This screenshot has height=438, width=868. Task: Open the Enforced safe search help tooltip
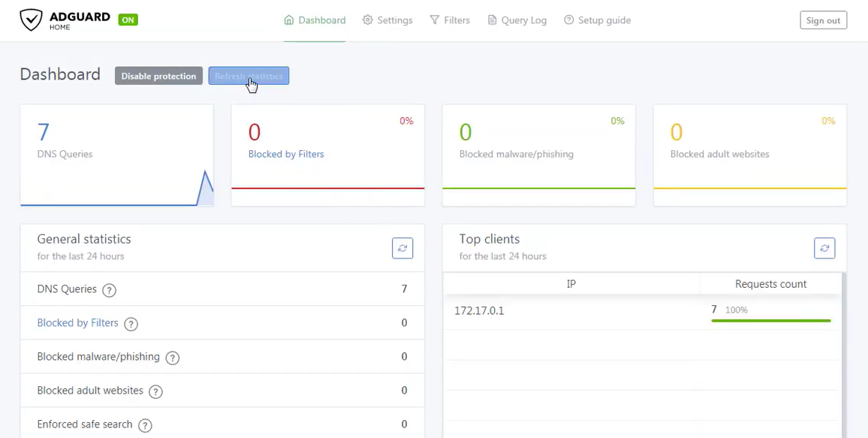(143, 424)
